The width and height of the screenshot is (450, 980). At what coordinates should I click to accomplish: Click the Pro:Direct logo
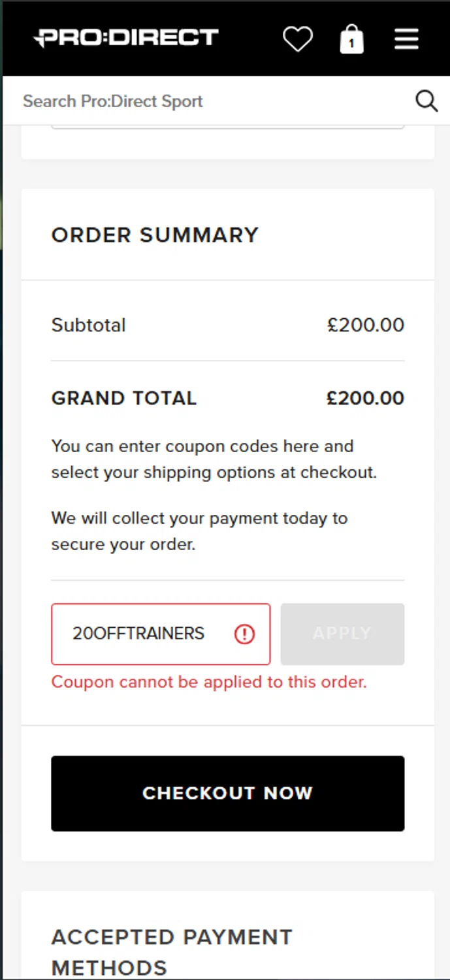point(126,38)
